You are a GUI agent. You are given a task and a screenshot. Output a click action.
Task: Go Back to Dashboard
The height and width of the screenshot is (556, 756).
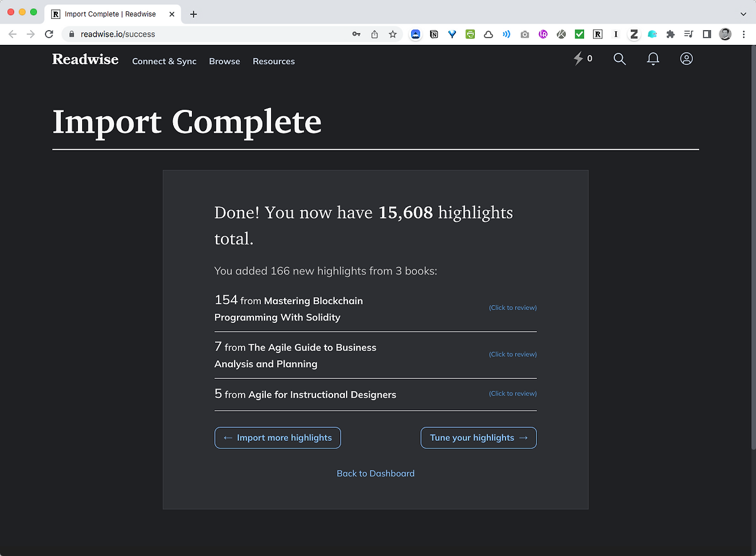tap(376, 473)
